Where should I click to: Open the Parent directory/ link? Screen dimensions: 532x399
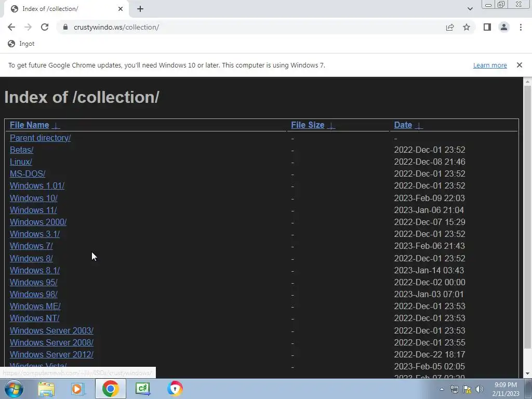coord(40,138)
